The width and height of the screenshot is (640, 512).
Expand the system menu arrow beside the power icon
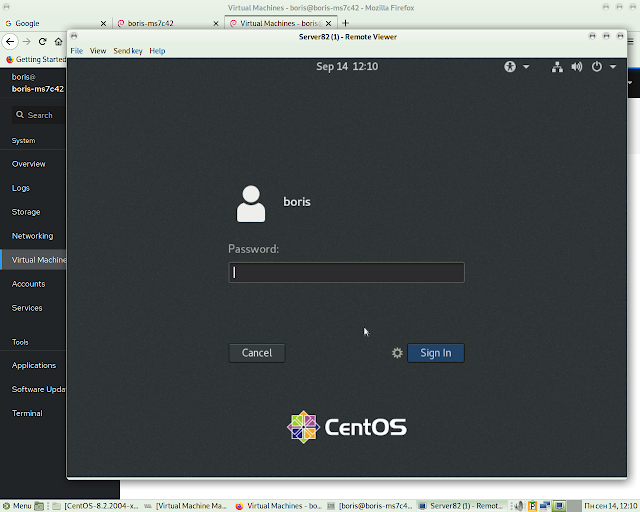pos(613,67)
